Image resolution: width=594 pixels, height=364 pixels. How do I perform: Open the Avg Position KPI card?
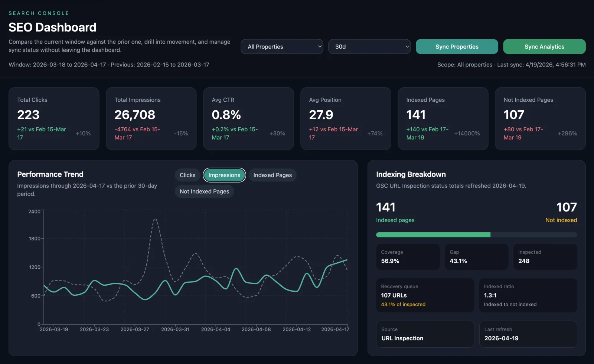coord(345,118)
